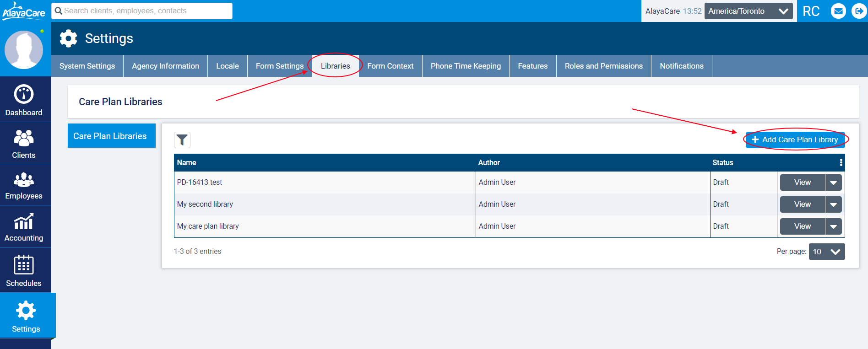Open Per page count dropdown
The image size is (868, 349).
click(826, 252)
